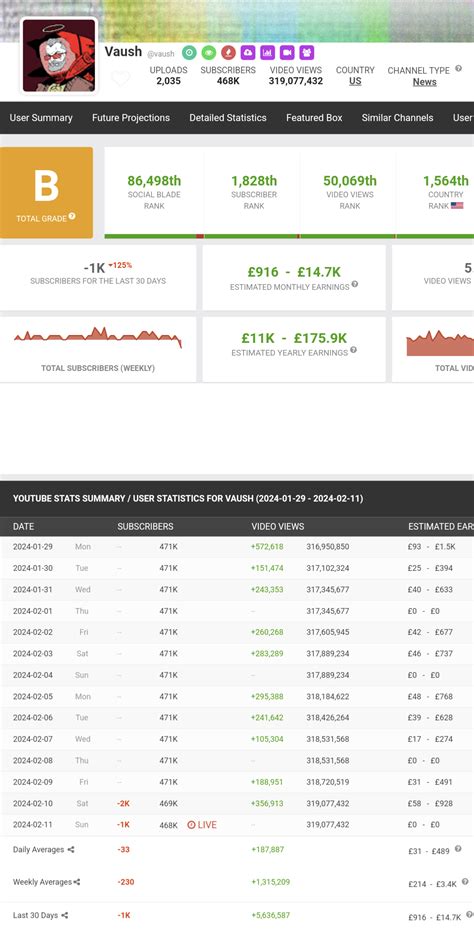The height and width of the screenshot is (930, 474).
Task: Click the News channel type link
Action: [x=425, y=82]
